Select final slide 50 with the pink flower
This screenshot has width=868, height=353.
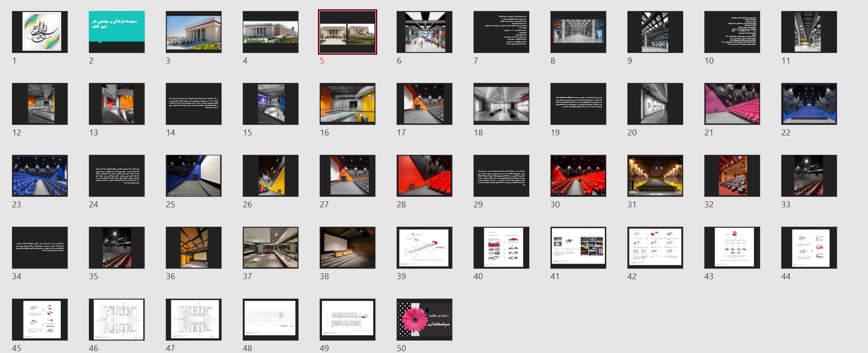tap(424, 320)
